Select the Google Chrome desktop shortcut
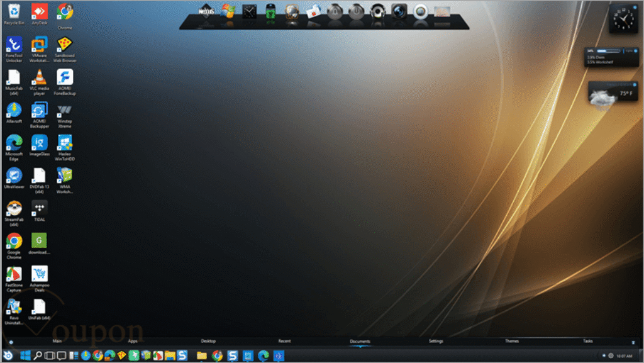Screen dimensions: 644x363 [x=14, y=247]
